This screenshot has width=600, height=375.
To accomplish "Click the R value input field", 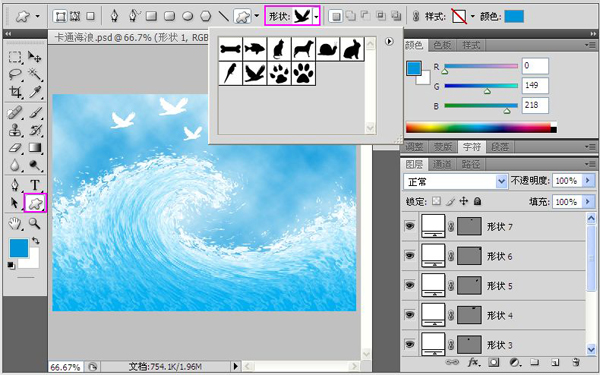I will [x=535, y=66].
